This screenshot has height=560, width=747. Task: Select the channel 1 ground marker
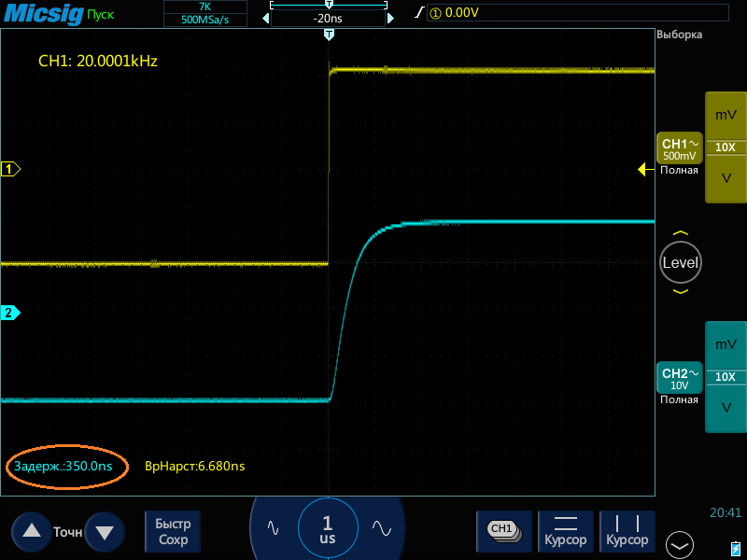click(10, 169)
